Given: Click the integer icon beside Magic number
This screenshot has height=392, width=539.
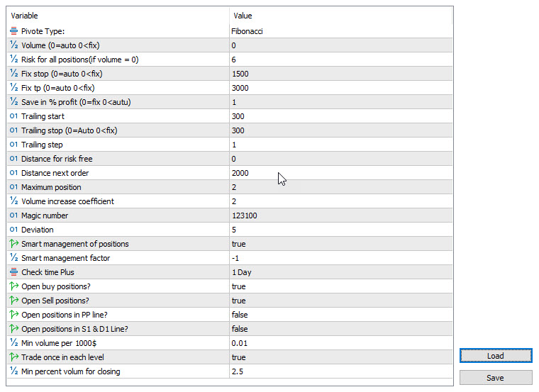Looking at the screenshot, I should point(14,215).
